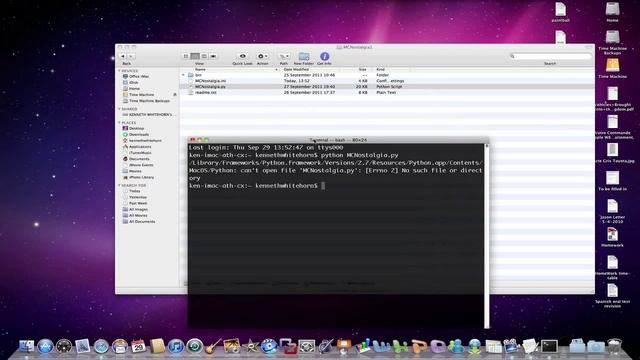Switch Finder to icon view
Screen dimensions: 640x360
coord(186,56)
